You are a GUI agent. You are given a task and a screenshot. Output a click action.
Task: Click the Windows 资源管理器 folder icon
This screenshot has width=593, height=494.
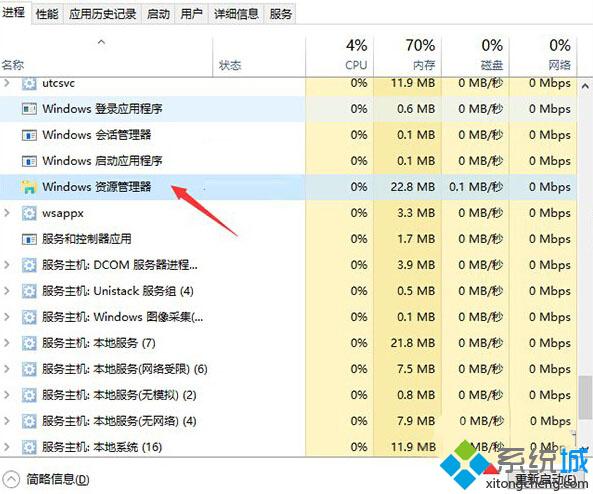coord(29,187)
